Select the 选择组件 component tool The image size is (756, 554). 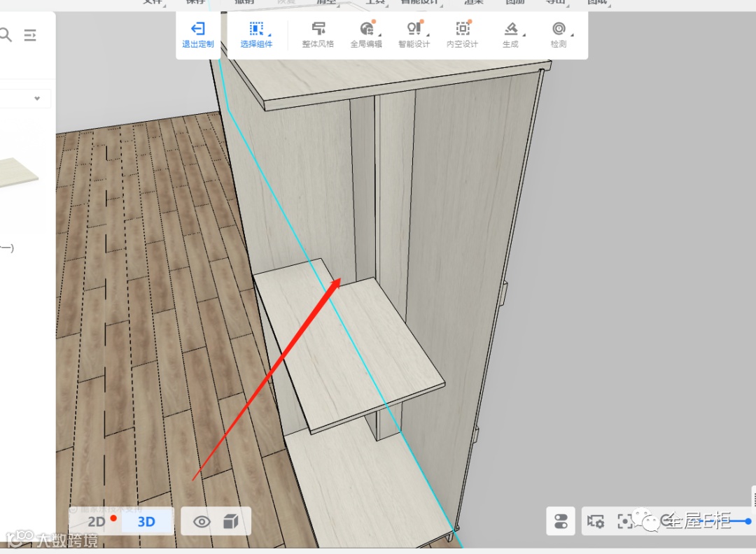[x=256, y=35]
